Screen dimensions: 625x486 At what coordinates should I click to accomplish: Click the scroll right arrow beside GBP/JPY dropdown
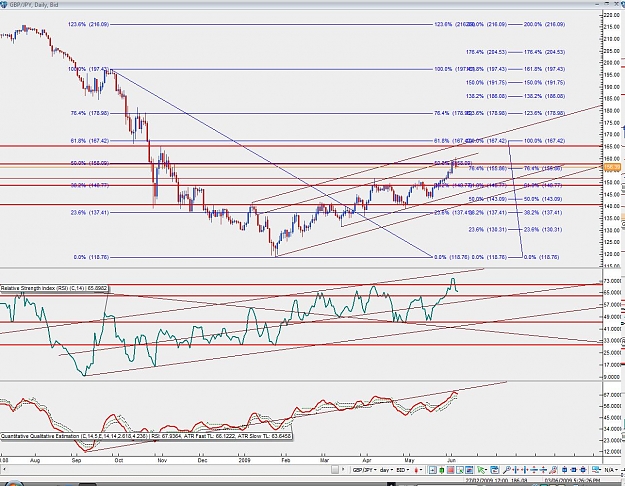343,470
